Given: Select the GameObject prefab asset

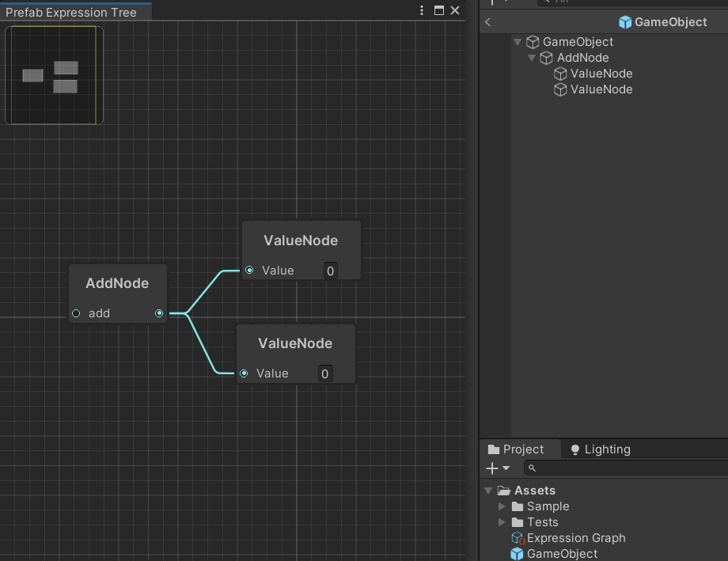Looking at the screenshot, I should (562, 554).
